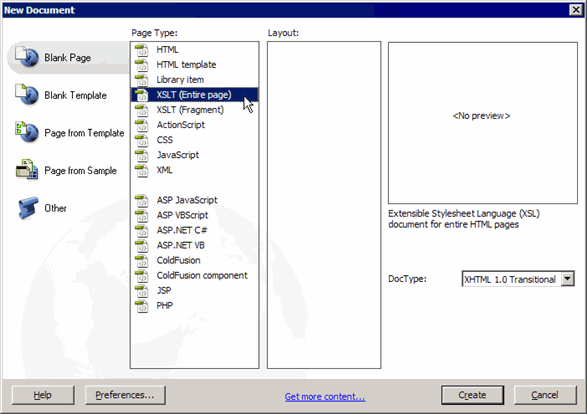This screenshot has height=414, width=587.
Task: Click the ASP JavaScript file icon
Action: (x=142, y=200)
